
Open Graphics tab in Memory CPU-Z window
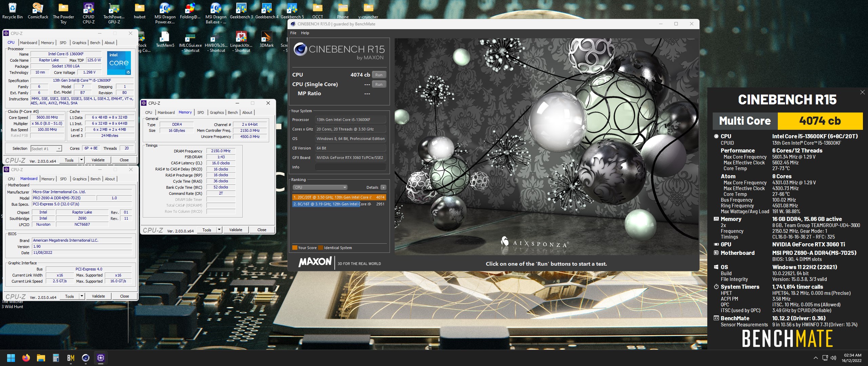point(217,113)
